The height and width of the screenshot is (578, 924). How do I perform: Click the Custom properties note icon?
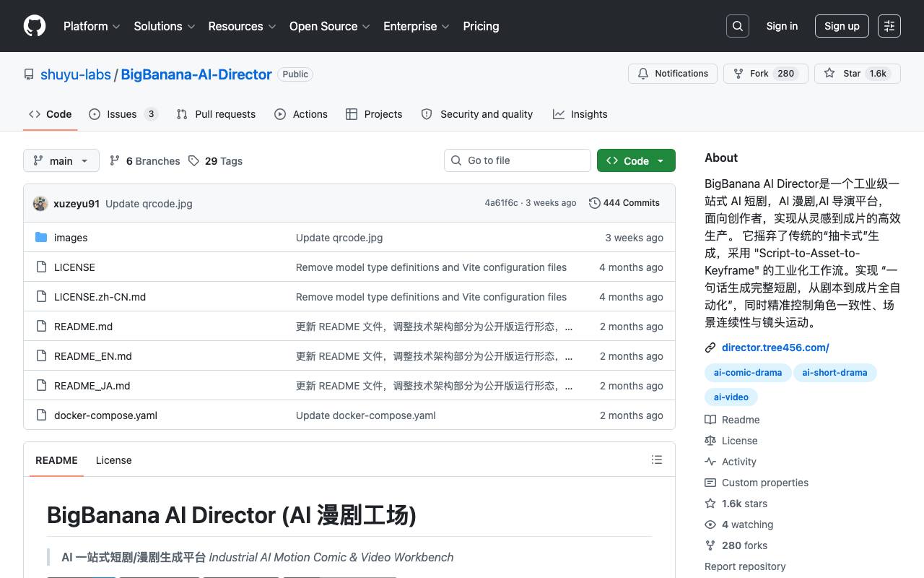(x=710, y=483)
